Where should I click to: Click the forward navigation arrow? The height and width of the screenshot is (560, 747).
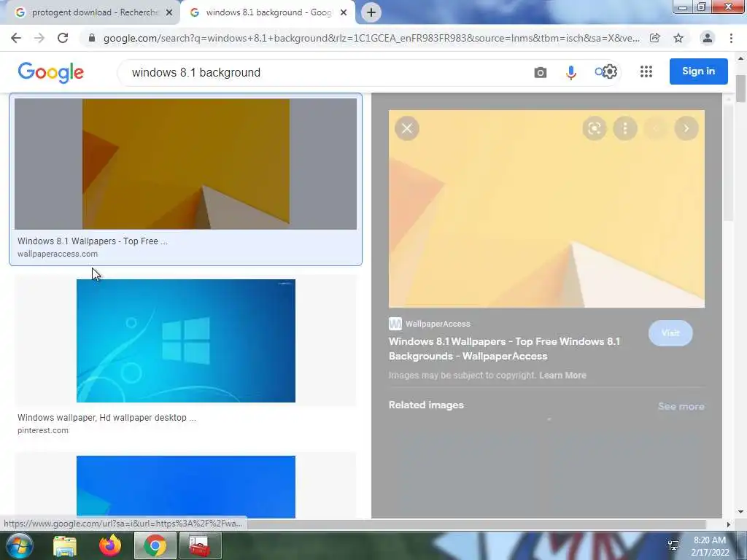click(39, 38)
